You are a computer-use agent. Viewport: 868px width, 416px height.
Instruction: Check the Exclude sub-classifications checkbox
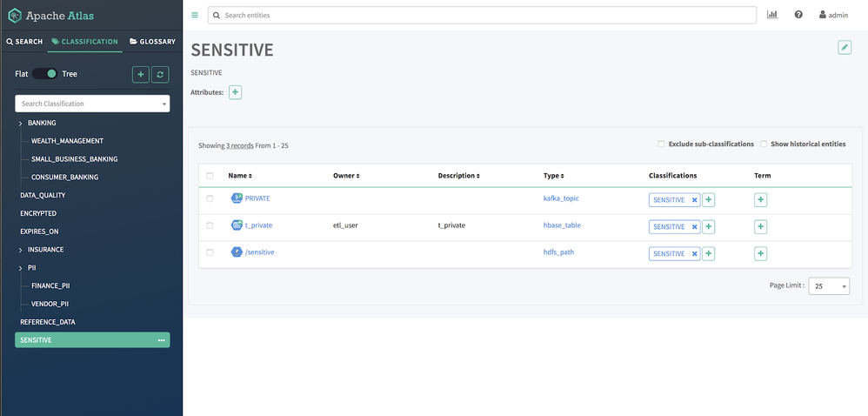coord(661,144)
